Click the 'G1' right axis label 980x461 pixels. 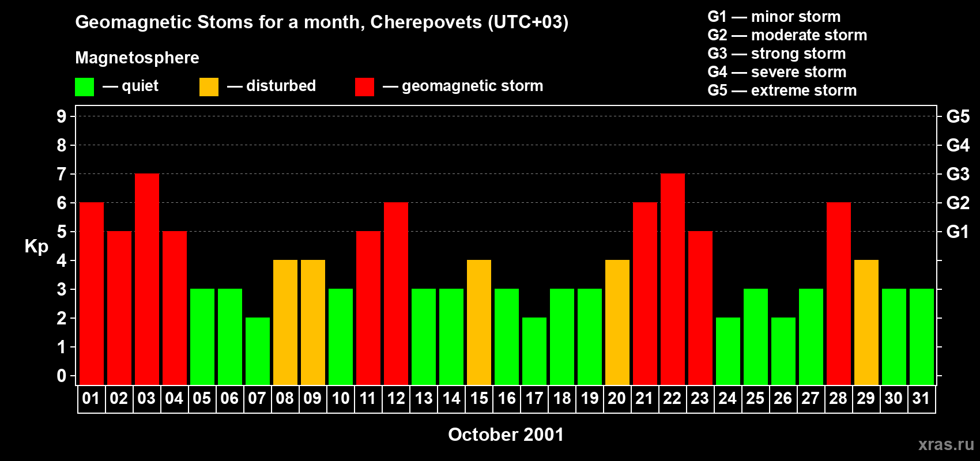958,232
